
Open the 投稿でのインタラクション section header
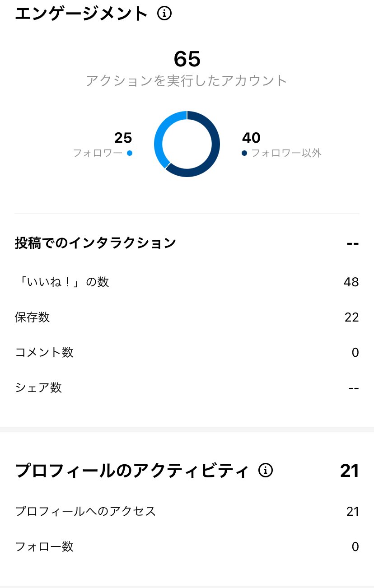pyautogui.click(x=95, y=243)
